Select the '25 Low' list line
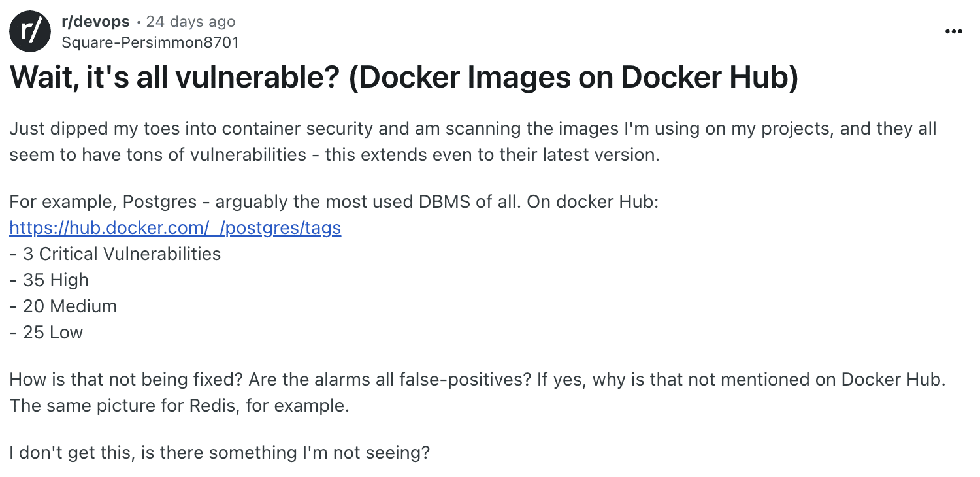This screenshot has width=980, height=477. pos(46,333)
